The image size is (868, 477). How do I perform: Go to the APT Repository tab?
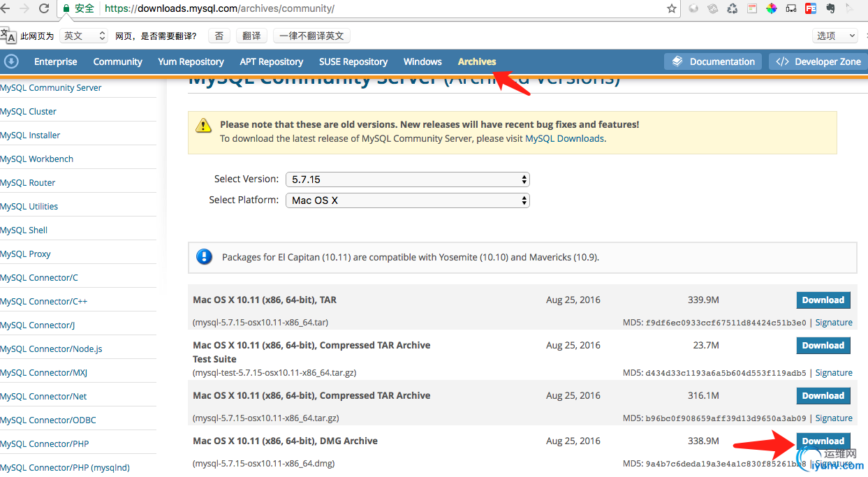pos(272,61)
